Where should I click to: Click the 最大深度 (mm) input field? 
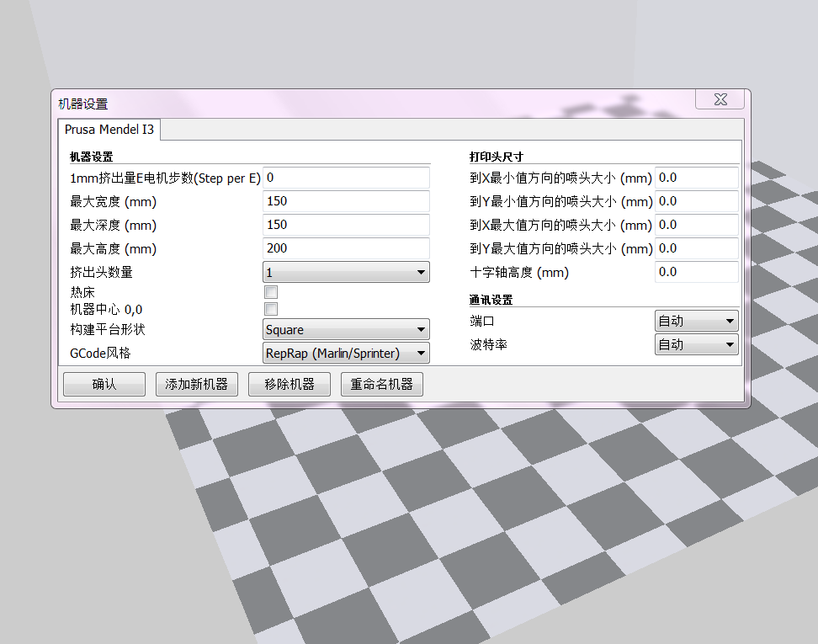(346, 225)
